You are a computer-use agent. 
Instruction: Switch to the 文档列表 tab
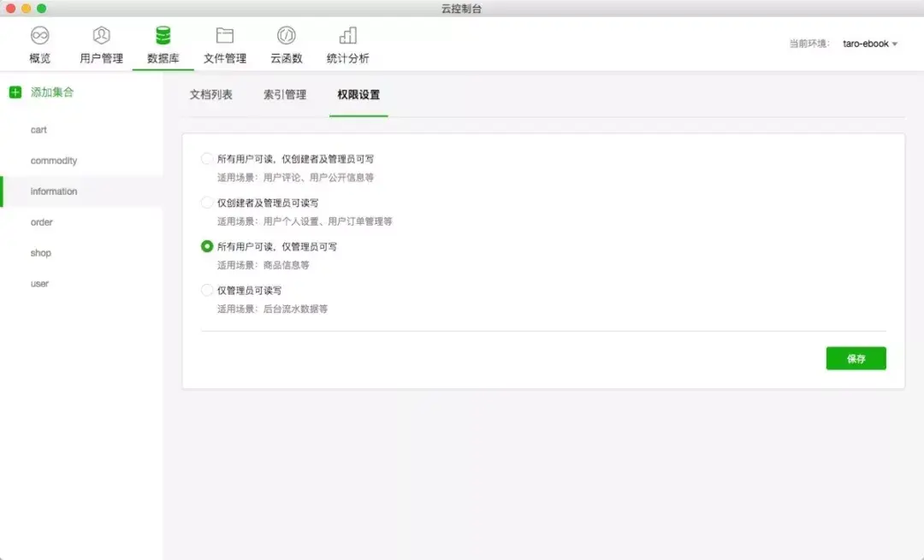click(x=211, y=95)
